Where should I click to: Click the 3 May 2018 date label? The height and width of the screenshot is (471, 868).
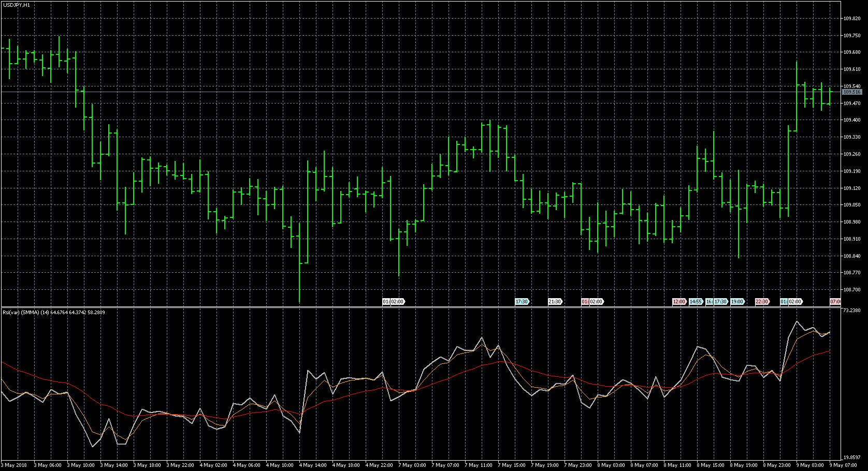[x=15, y=465]
